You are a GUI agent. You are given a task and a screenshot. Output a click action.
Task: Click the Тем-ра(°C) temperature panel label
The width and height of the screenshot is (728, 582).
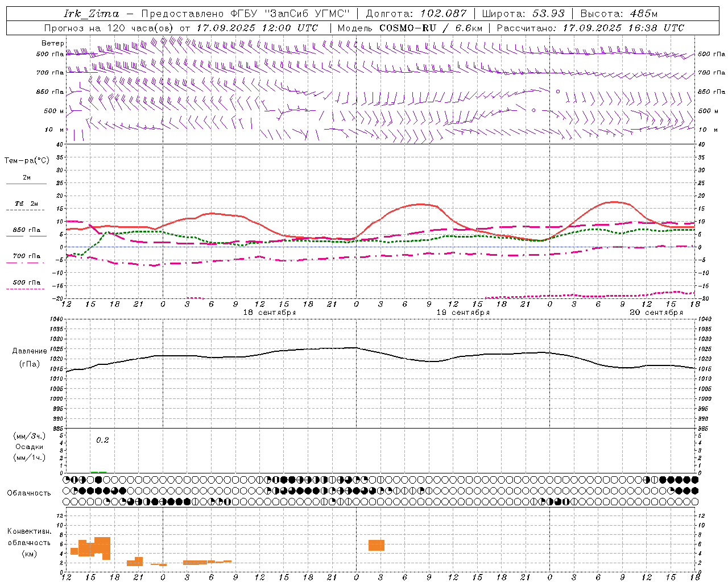(x=27, y=161)
